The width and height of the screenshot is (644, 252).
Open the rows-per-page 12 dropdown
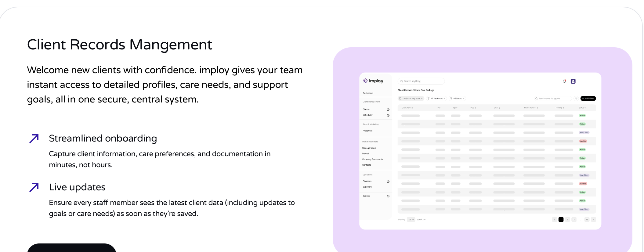coord(411,219)
